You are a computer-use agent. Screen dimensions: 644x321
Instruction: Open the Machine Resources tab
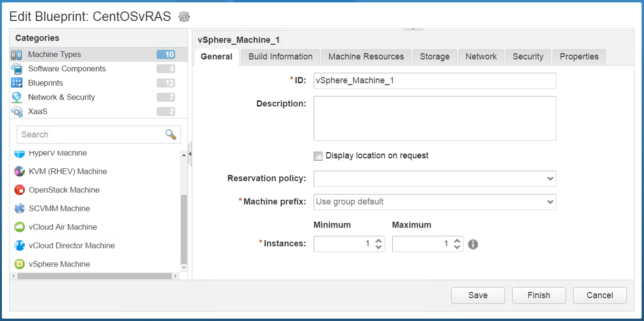point(366,57)
